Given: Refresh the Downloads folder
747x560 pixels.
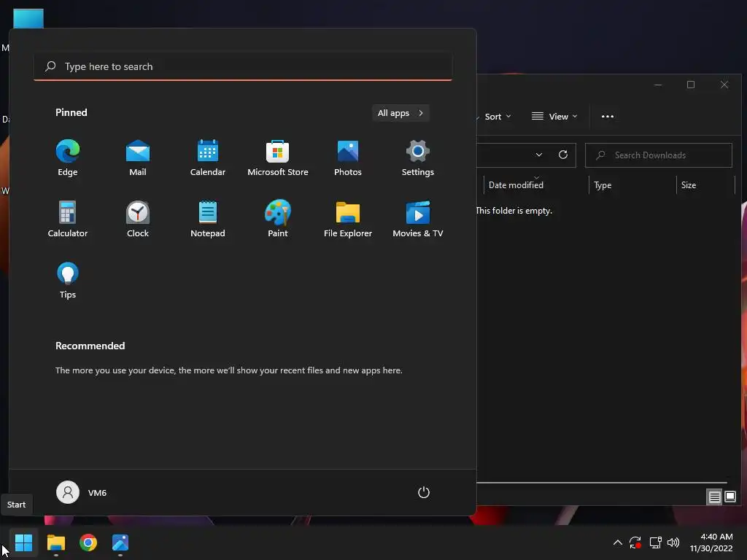Looking at the screenshot, I should pyautogui.click(x=563, y=155).
